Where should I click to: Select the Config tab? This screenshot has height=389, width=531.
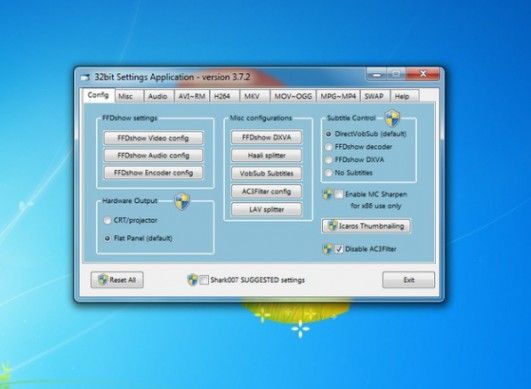tap(99, 95)
